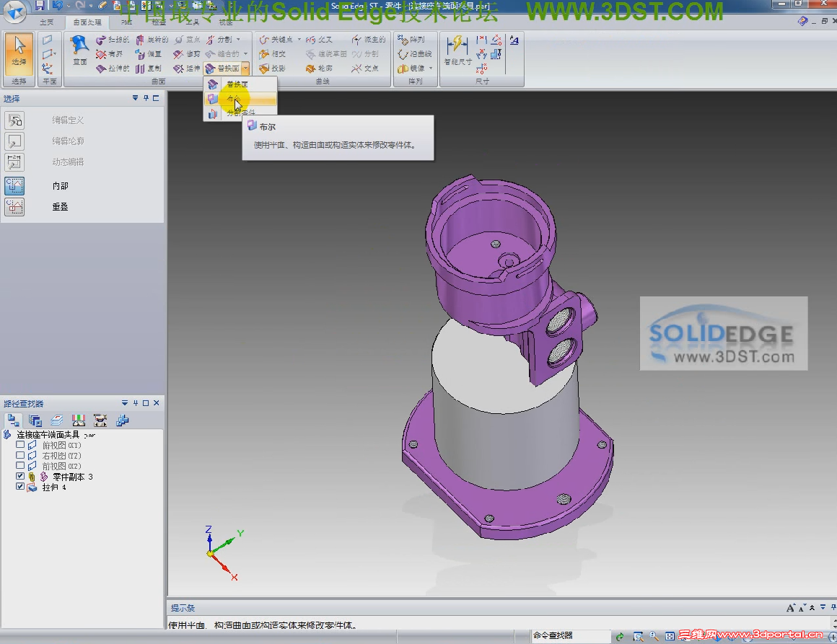The height and width of the screenshot is (644, 837).
Task: Click the zoom magnifier icon in status bar
Action: (x=654, y=636)
